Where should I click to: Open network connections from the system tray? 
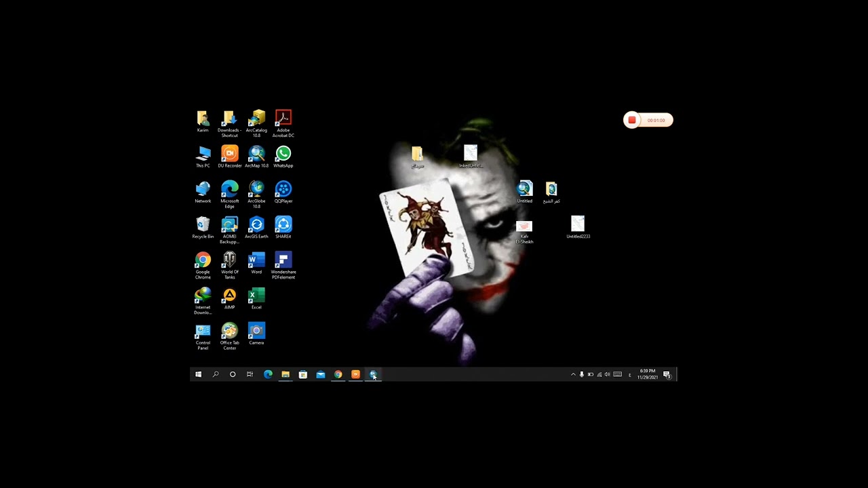pyautogui.click(x=599, y=374)
